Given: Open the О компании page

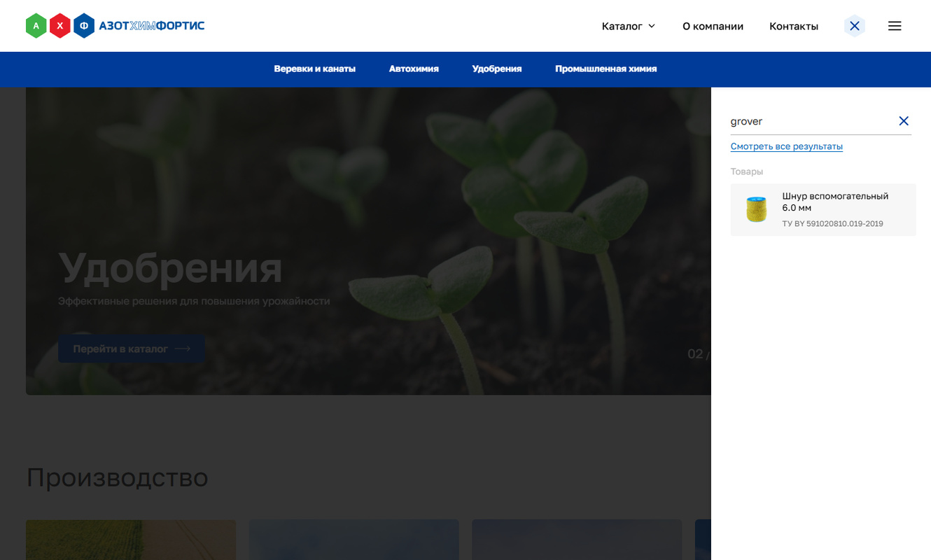Looking at the screenshot, I should (713, 26).
